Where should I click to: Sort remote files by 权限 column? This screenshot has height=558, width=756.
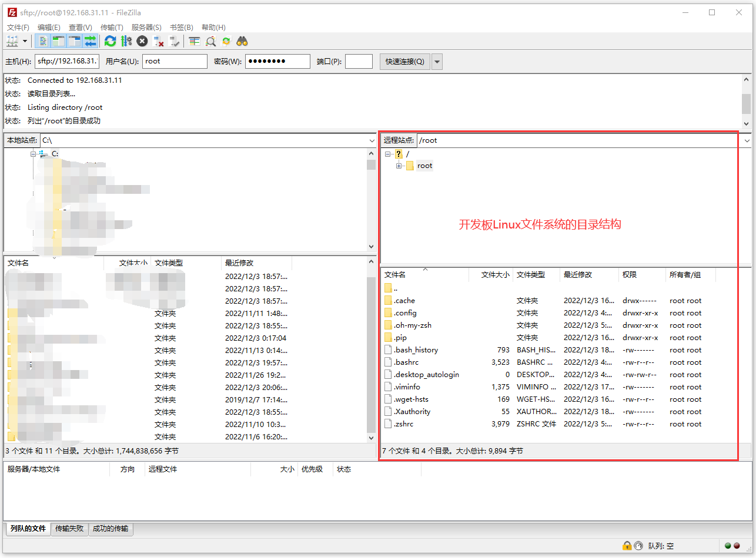[x=642, y=274]
